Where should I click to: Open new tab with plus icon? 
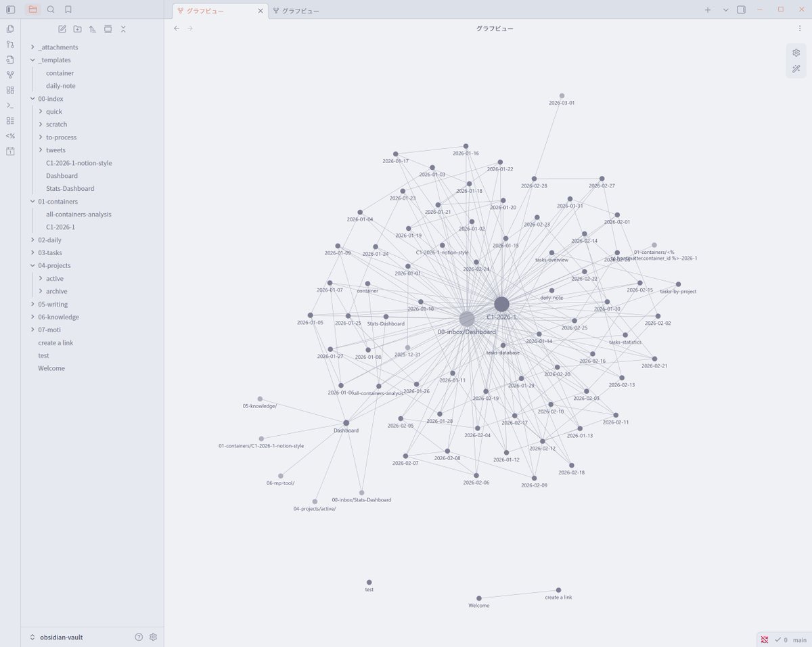(708, 9)
